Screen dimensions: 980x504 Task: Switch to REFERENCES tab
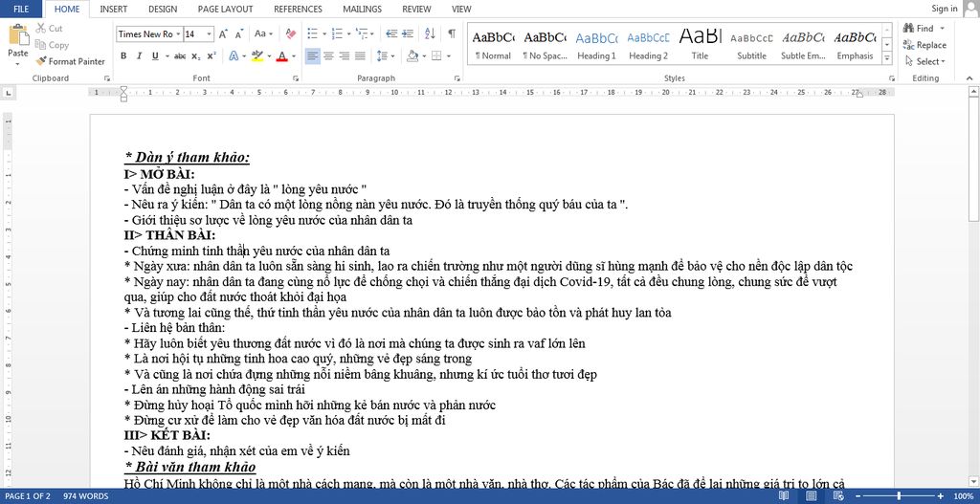[x=299, y=9]
